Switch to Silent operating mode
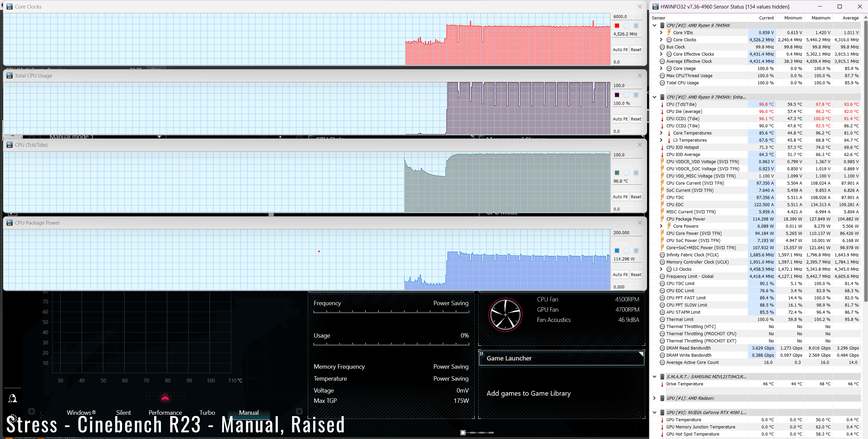The height and width of the screenshot is (439, 868). (x=123, y=412)
